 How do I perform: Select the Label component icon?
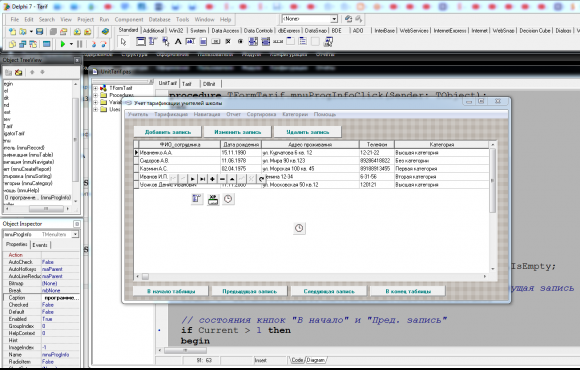pos(178,41)
